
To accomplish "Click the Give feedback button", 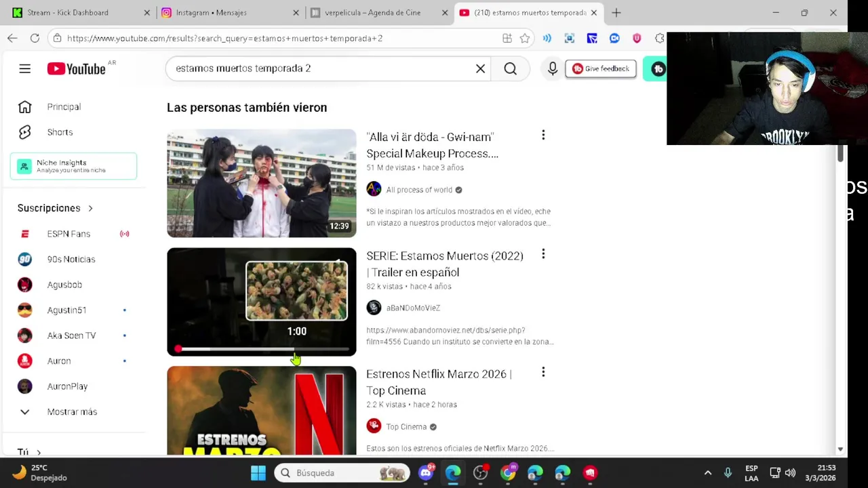I will pyautogui.click(x=600, y=68).
